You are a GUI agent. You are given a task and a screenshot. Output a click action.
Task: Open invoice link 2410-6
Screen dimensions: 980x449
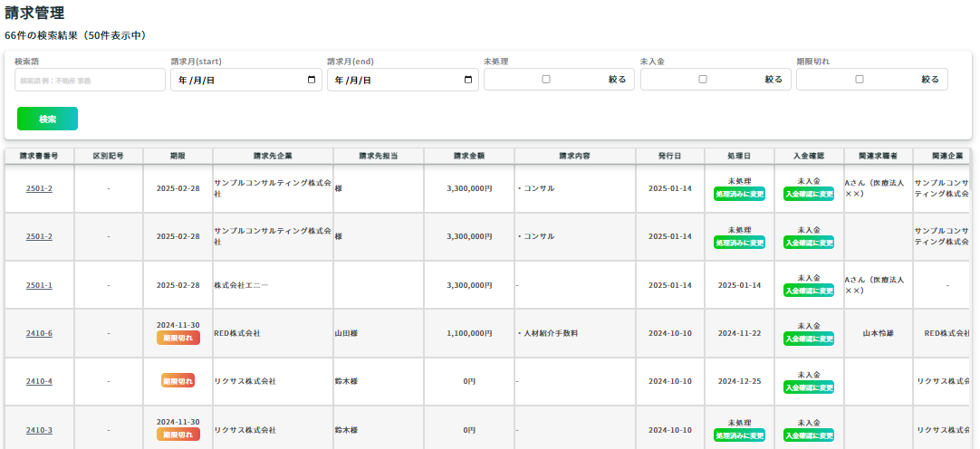coord(39,333)
